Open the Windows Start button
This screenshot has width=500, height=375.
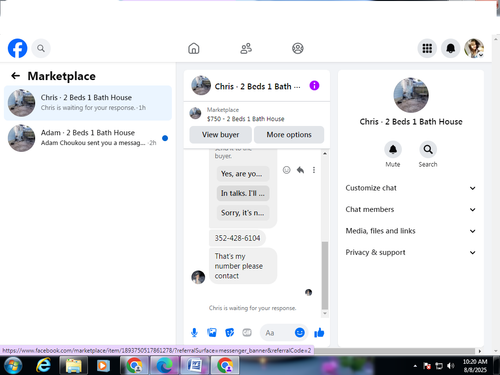(x=13, y=366)
